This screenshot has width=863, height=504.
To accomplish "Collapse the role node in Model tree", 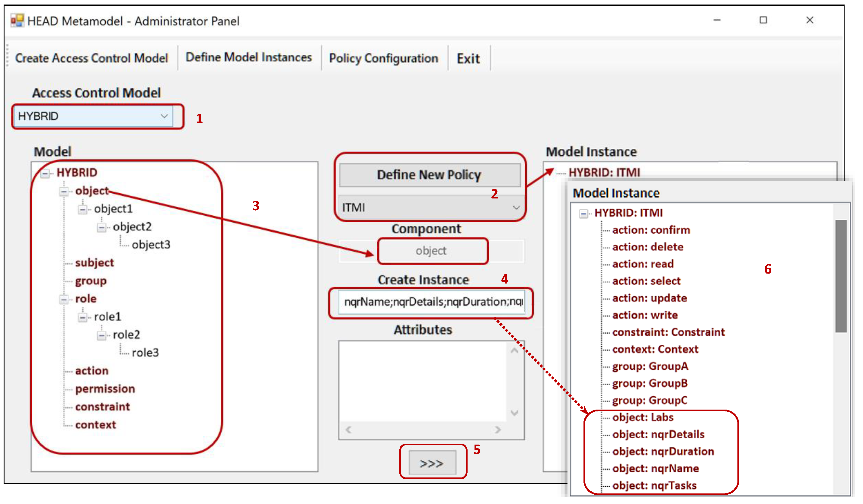I will (x=64, y=300).
